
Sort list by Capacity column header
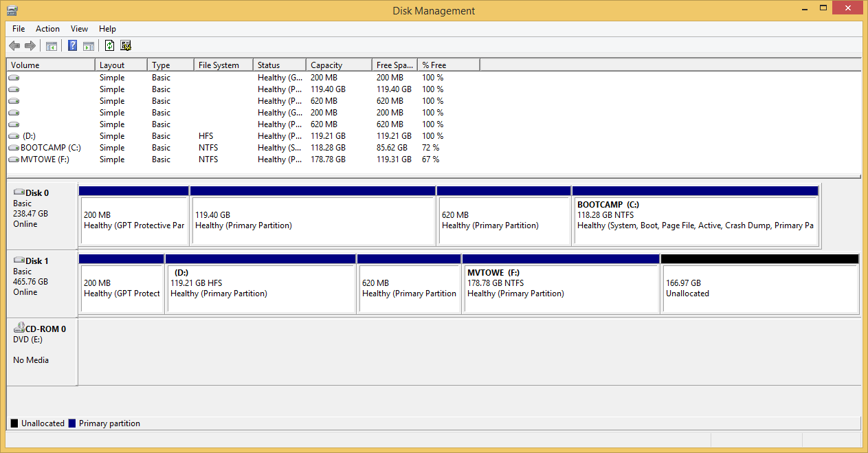(x=340, y=65)
